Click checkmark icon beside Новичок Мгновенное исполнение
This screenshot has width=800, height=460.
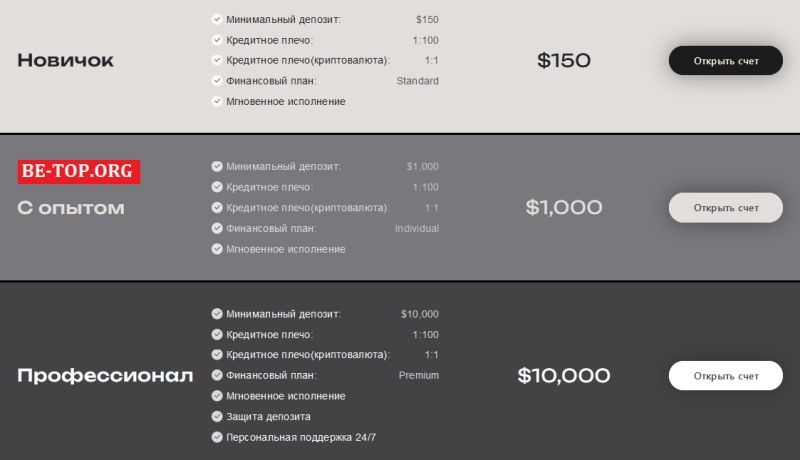(x=217, y=101)
